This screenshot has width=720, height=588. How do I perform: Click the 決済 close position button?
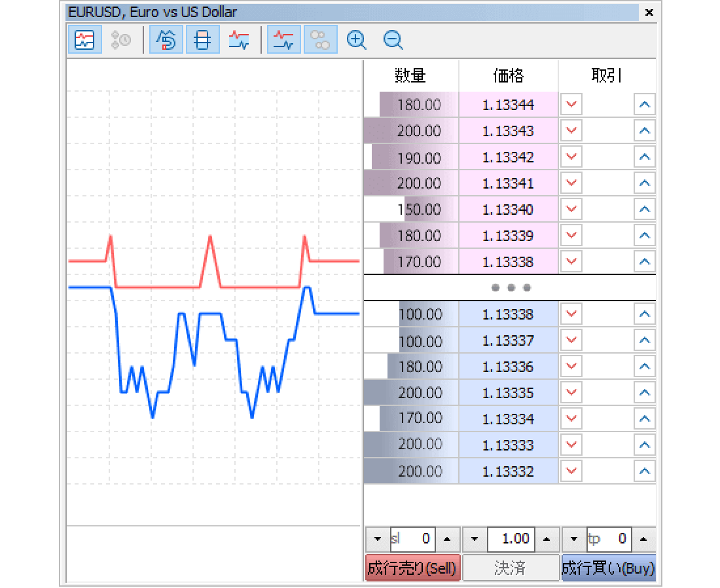coord(510,568)
